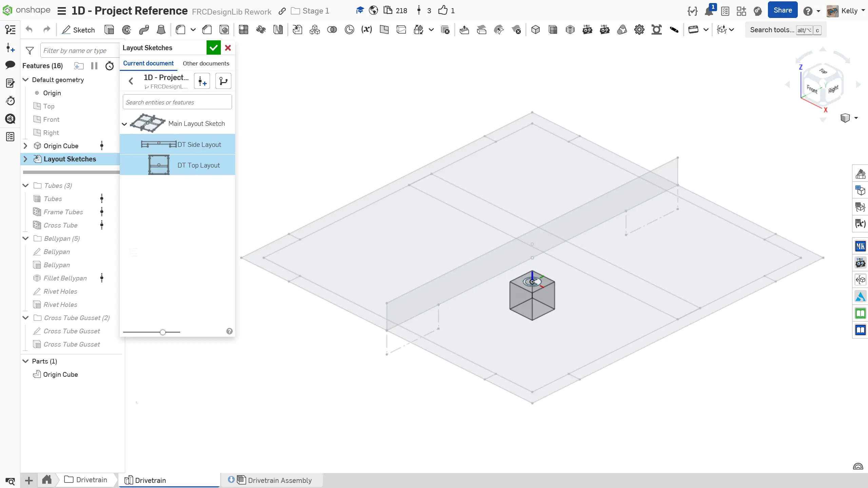Open the Variable (x) tool

(366, 30)
